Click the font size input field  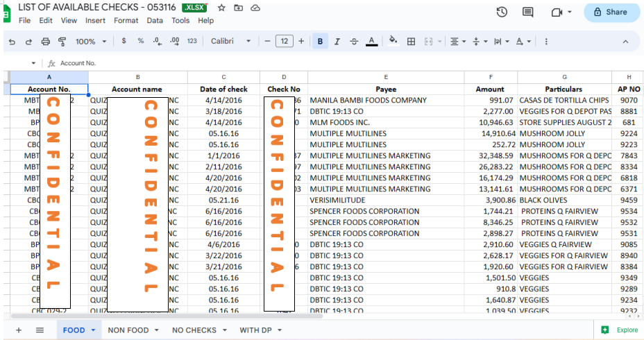(x=285, y=42)
